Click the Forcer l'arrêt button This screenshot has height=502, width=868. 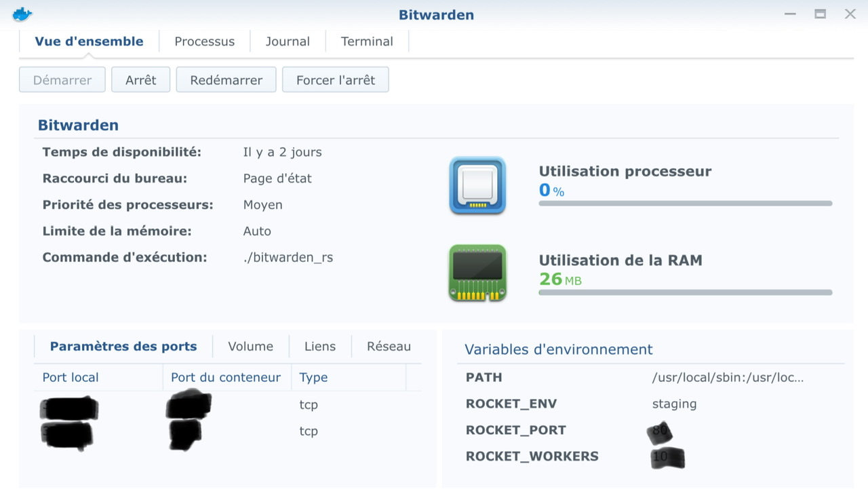(336, 80)
